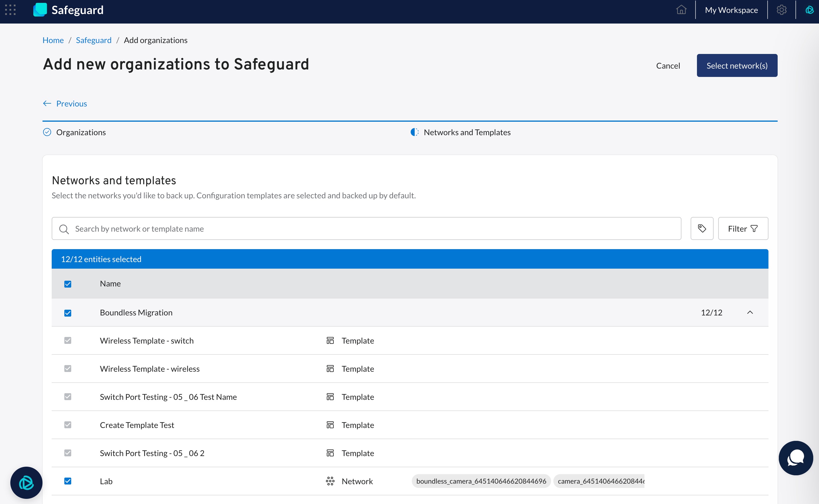The width and height of the screenshot is (819, 504).
Task: Select the Networks and Templates step
Action: point(467,132)
